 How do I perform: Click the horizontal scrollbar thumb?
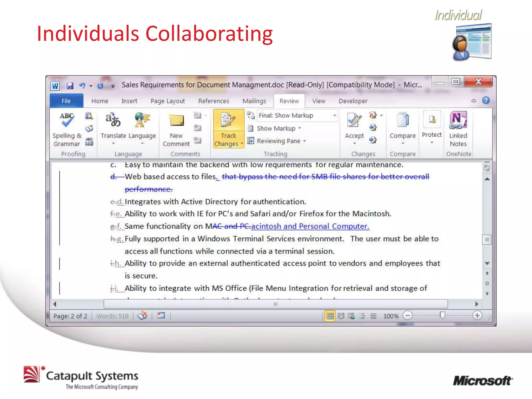[276, 304]
